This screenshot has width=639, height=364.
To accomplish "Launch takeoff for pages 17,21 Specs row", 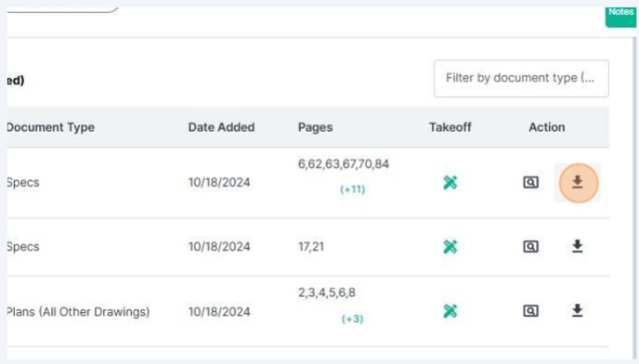I will 450,246.
